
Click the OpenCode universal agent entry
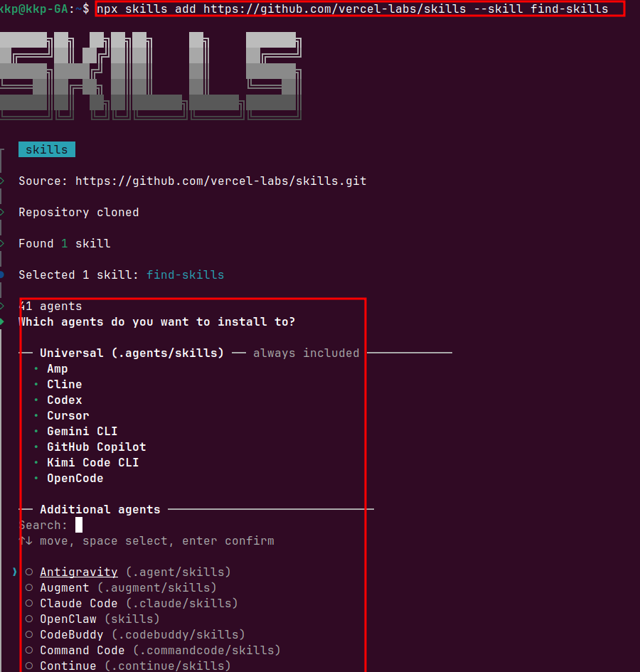coord(75,478)
